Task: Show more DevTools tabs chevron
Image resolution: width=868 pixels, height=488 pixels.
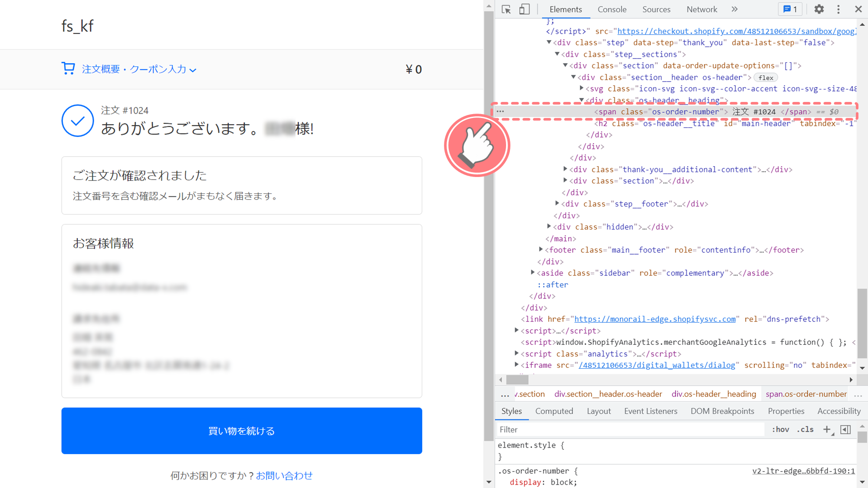Action: click(734, 9)
